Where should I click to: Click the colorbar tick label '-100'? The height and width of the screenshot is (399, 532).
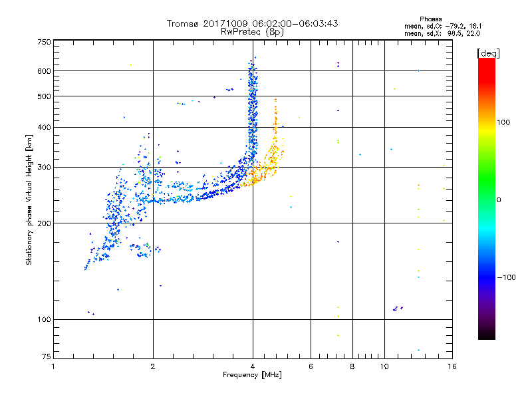506,277
